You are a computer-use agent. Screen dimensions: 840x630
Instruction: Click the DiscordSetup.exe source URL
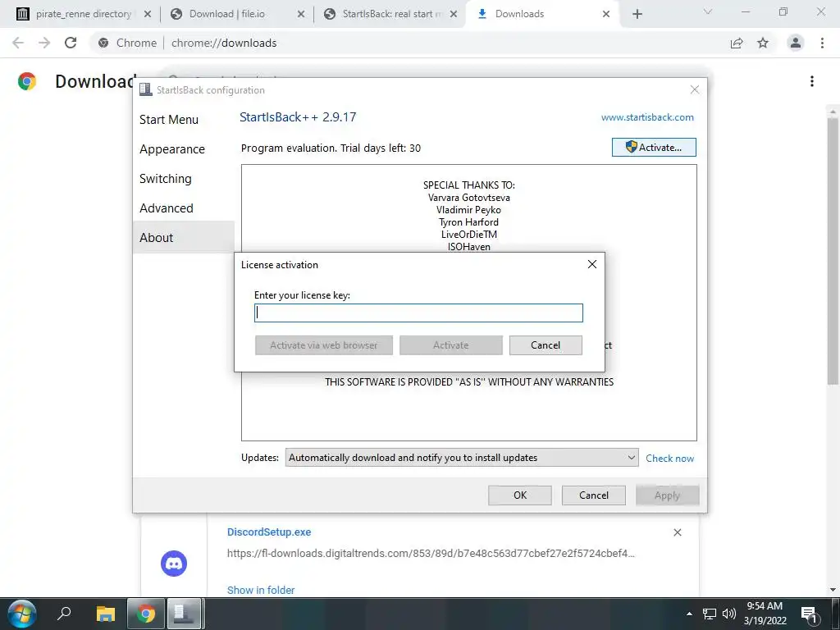click(431, 553)
